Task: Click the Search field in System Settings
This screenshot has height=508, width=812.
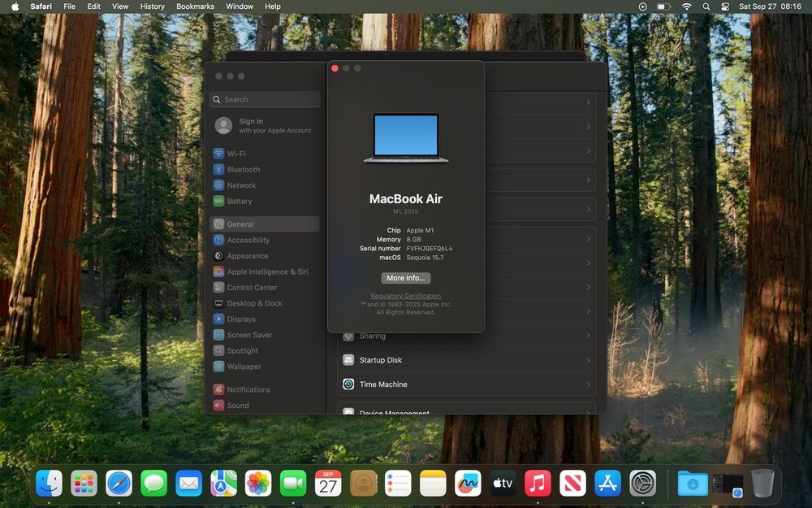Action: tap(265, 99)
